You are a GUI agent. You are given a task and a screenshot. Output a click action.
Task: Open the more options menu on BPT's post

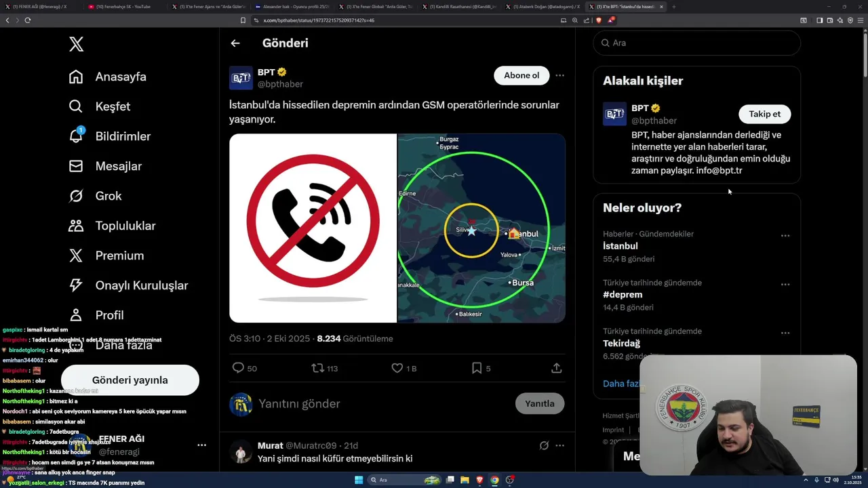point(559,75)
